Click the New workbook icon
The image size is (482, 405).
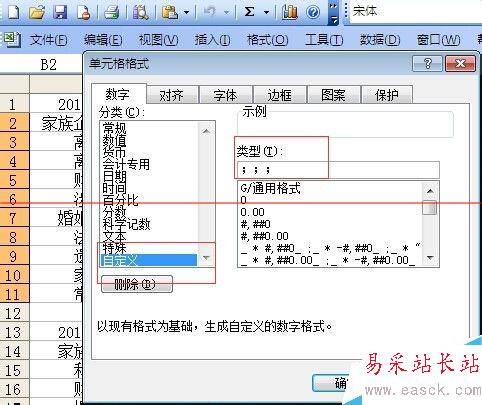(x=13, y=12)
